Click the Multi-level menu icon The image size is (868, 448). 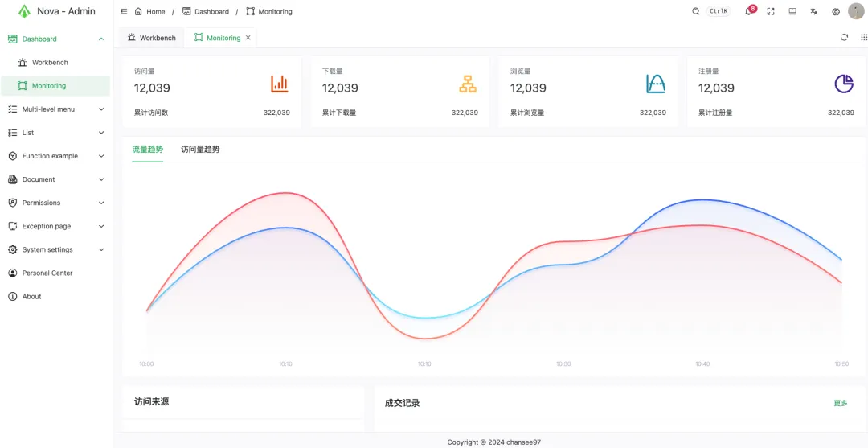[x=12, y=109]
